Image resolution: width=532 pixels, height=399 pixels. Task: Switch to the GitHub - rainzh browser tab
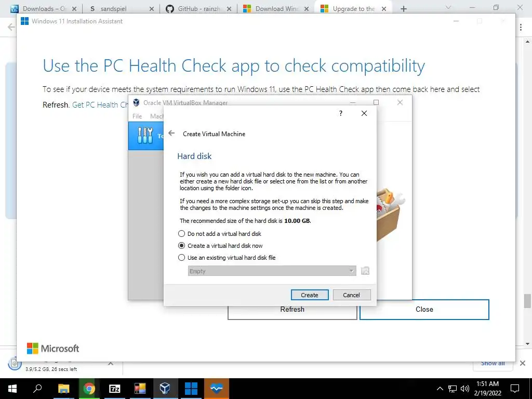199,9
